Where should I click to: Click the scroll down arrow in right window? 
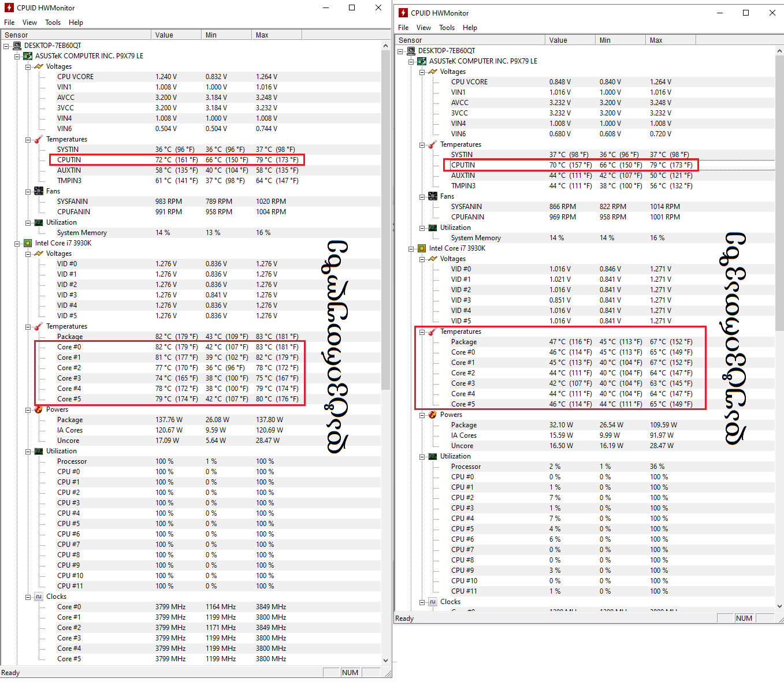pos(779,606)
